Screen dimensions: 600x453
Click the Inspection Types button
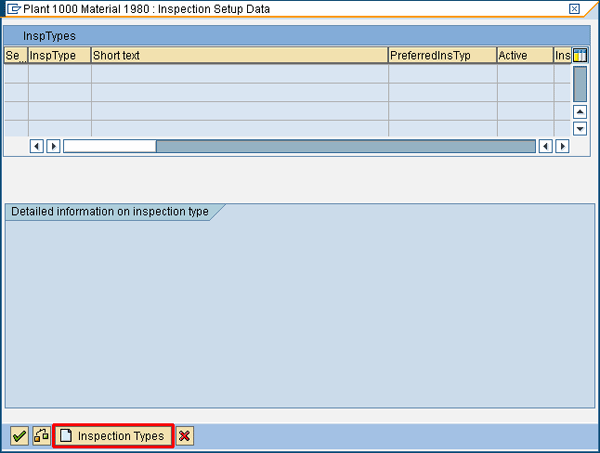tap(112, 436)
